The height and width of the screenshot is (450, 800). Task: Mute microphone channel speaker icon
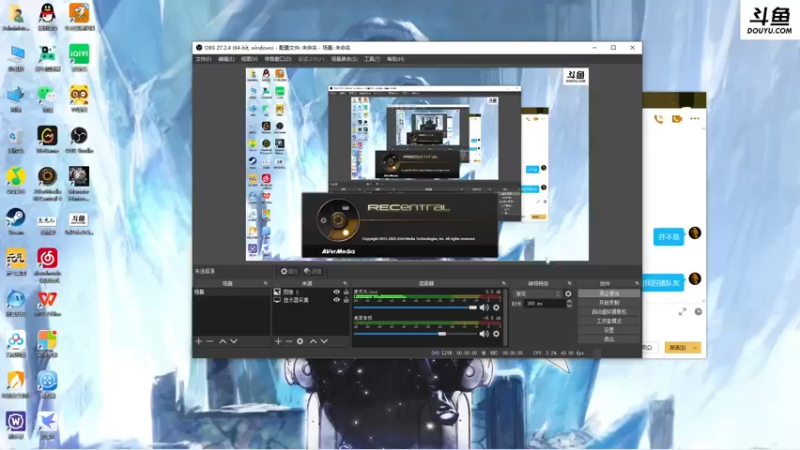pyautogui.click(x=484, y=308)
